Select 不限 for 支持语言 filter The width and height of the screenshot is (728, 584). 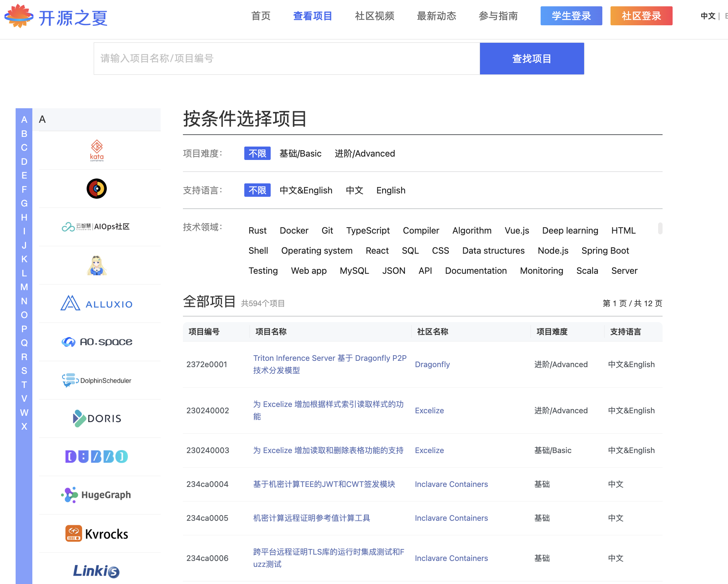point(257,190)
